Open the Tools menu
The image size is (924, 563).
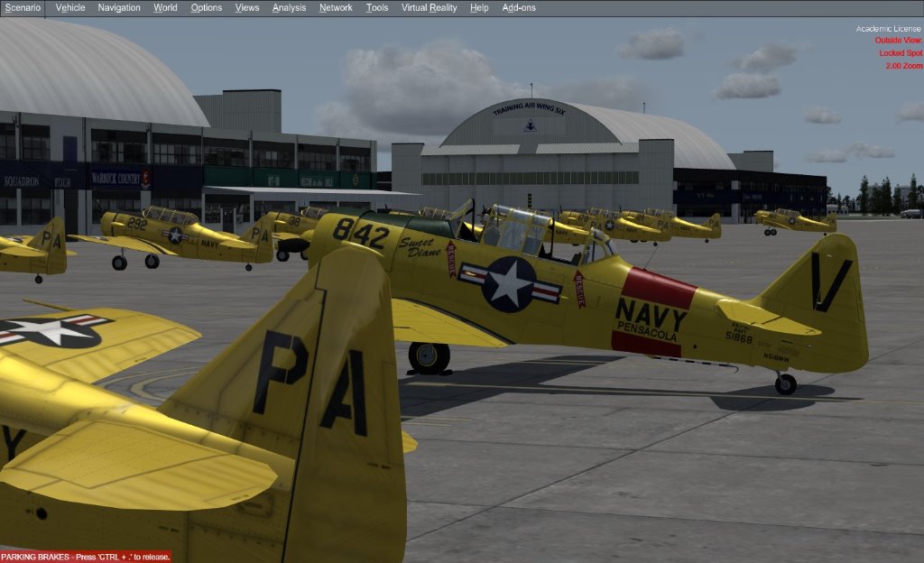376,7
